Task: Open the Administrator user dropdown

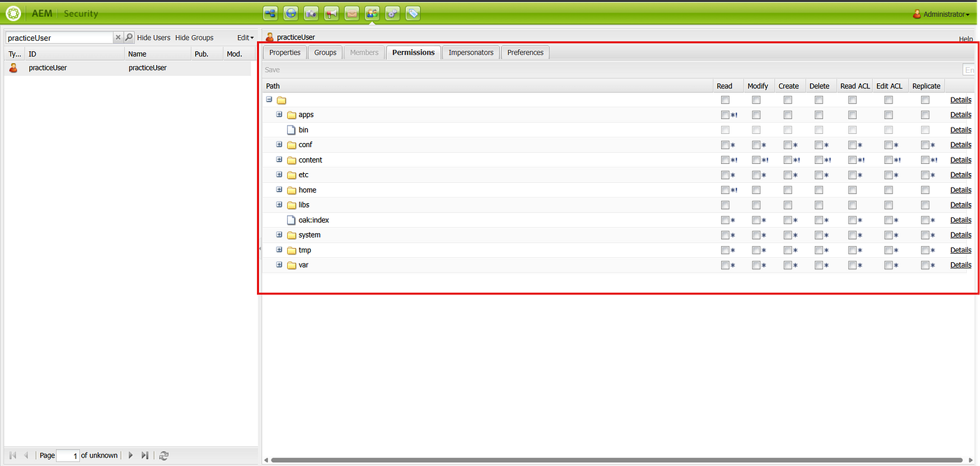Action: pos(941,14)
